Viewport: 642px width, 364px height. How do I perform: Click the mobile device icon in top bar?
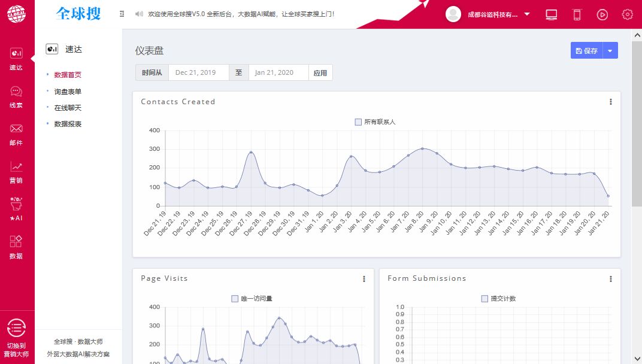[576, 14]
